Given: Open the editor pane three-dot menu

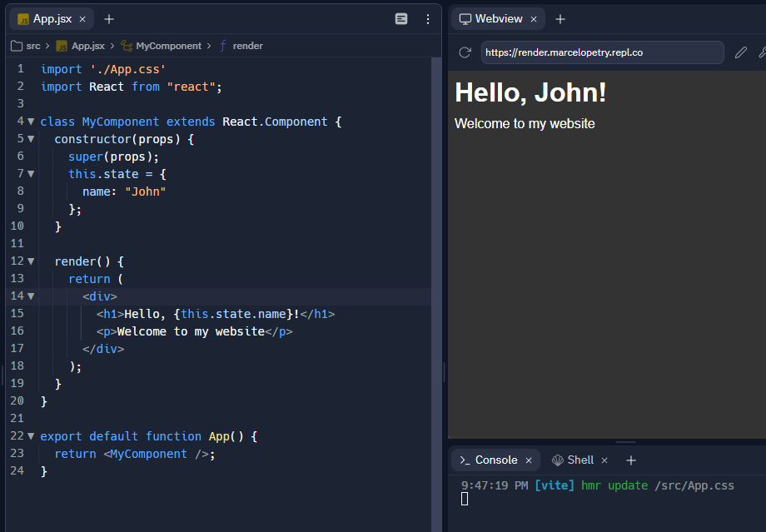Looking at the screenshot, I should coord(427,18).
